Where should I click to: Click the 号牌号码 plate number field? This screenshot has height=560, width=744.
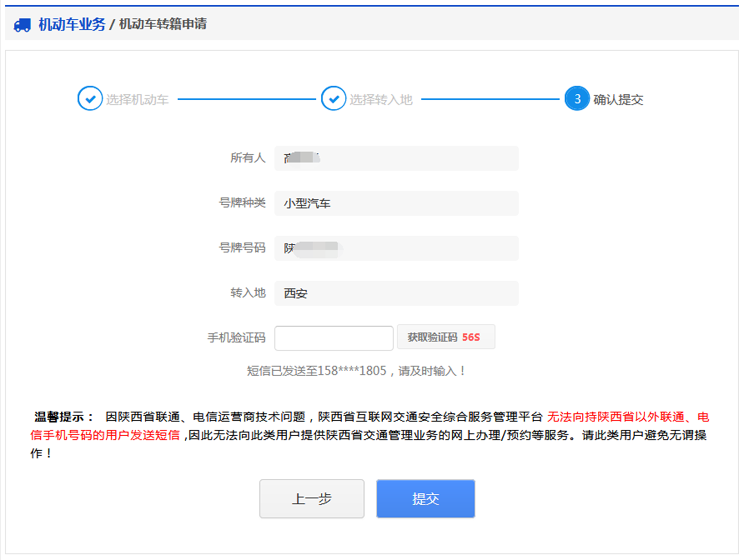coord(396,248)
